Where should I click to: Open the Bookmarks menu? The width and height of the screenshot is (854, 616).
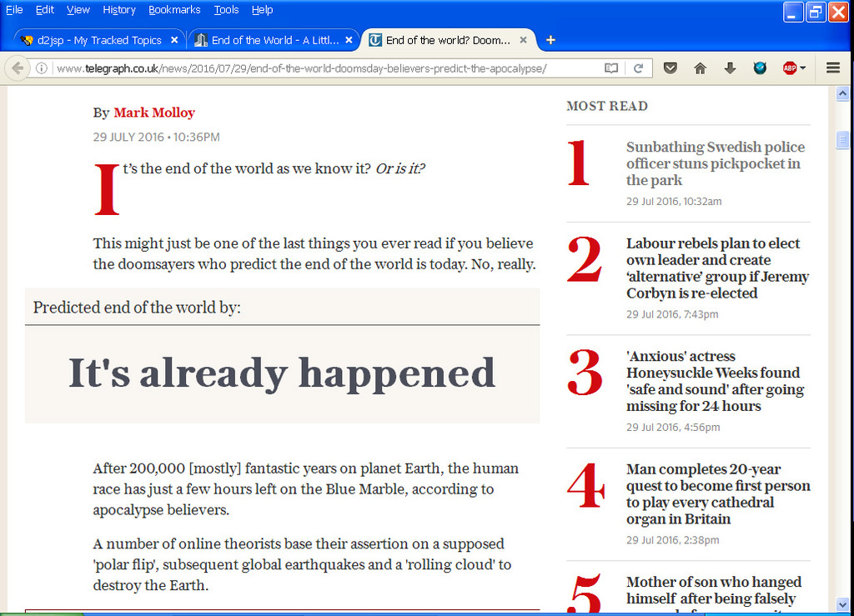(x=174, y=10)
